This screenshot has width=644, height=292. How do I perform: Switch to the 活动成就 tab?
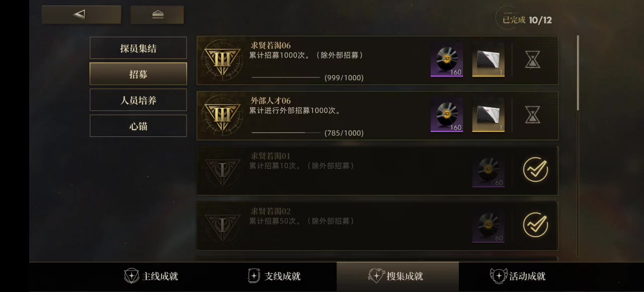518,276
